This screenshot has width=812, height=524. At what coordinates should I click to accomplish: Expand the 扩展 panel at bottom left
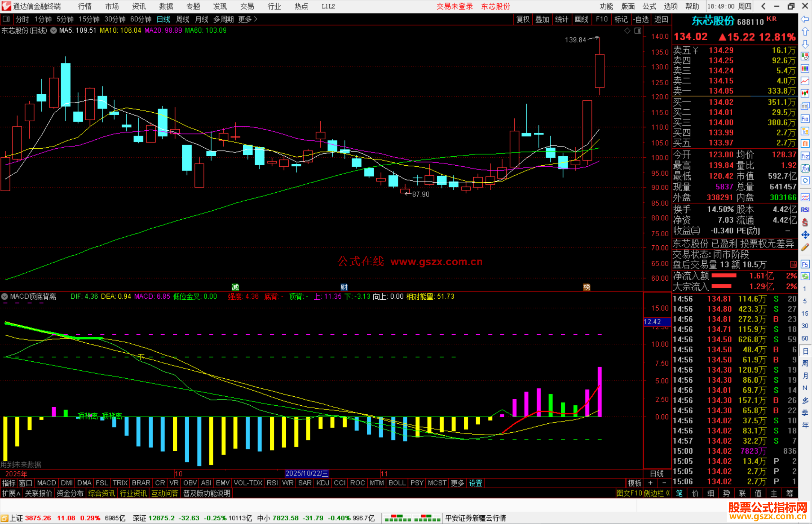11,493
